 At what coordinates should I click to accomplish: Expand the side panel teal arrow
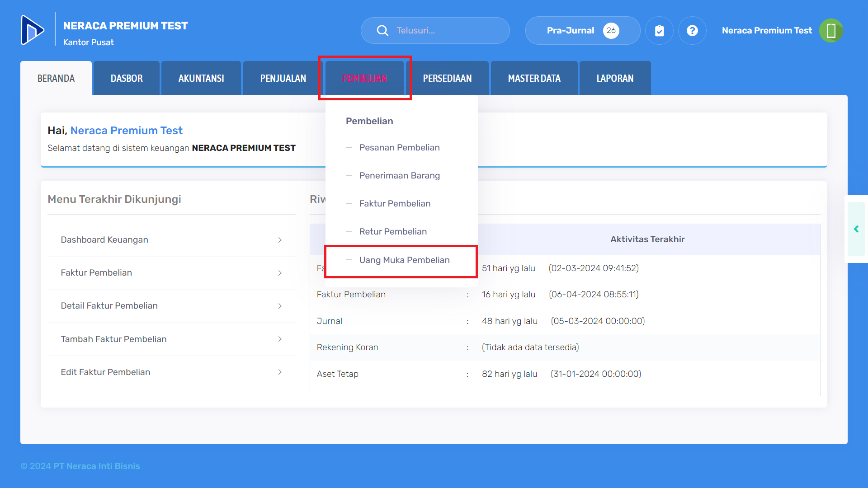tap(856, 229)
